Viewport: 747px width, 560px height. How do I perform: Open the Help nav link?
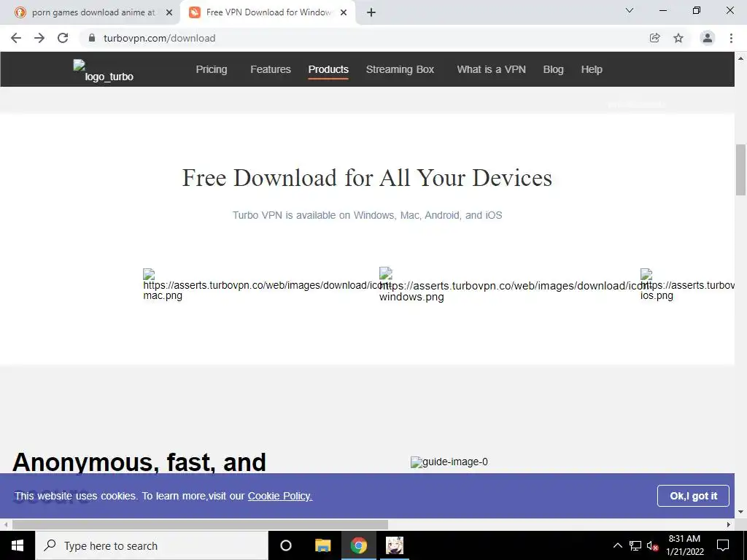pos(592,69)
